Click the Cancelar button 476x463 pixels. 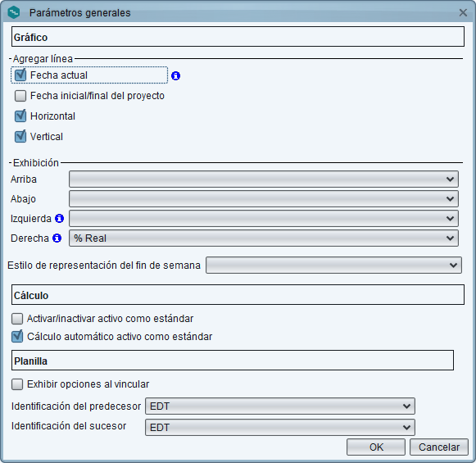coord(439,447)
